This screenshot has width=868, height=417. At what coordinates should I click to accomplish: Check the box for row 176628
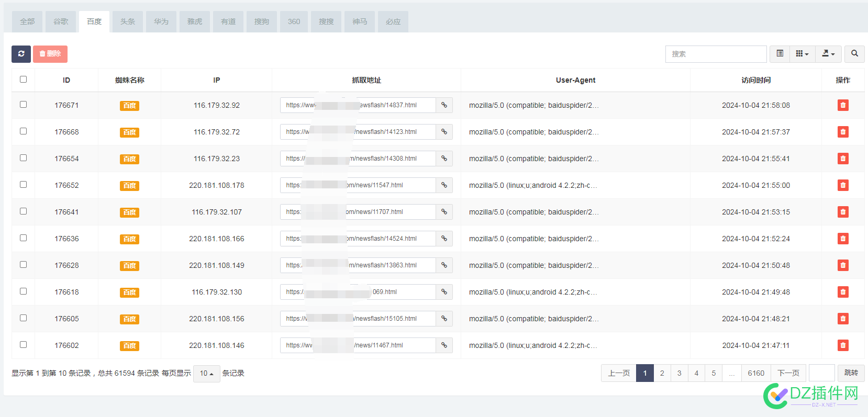[x=23, y=265]
